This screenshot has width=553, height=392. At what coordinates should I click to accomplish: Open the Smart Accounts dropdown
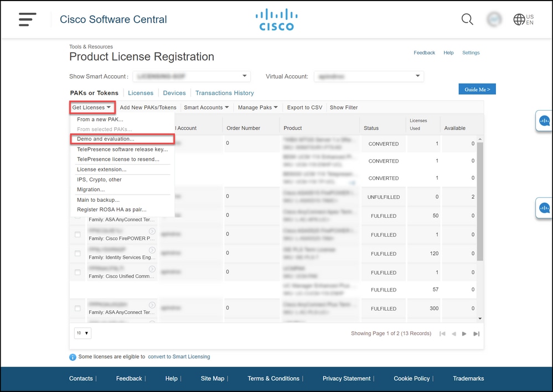click(206, 107)
